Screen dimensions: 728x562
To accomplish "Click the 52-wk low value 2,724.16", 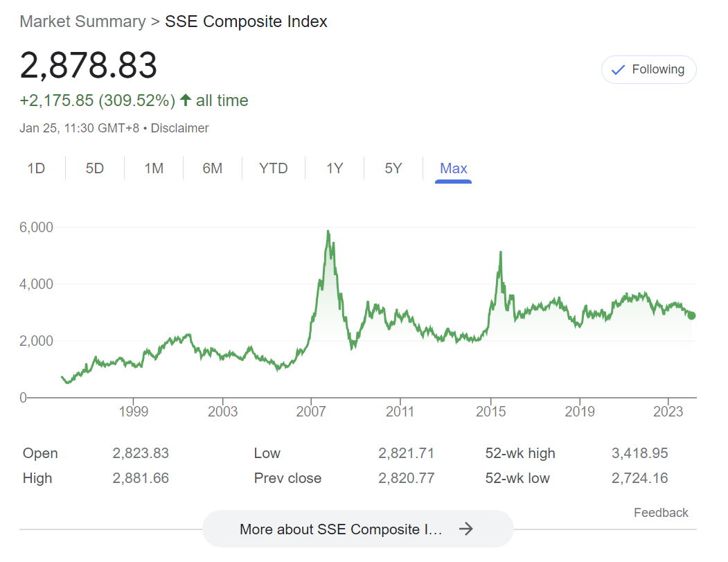I will point(640,478).
